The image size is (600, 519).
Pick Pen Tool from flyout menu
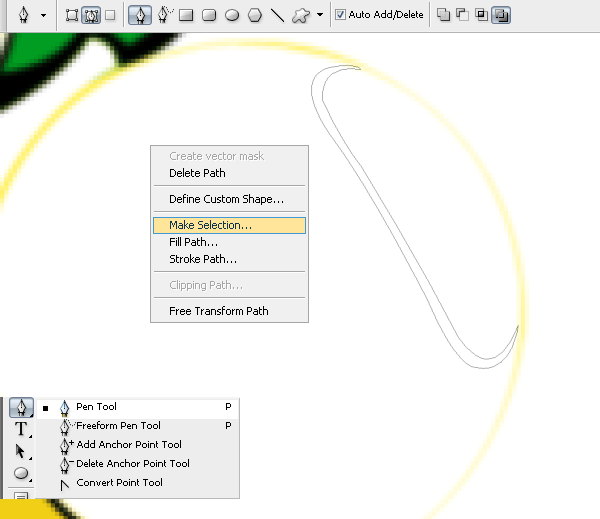pyautogui.click(x=138, y=407)
